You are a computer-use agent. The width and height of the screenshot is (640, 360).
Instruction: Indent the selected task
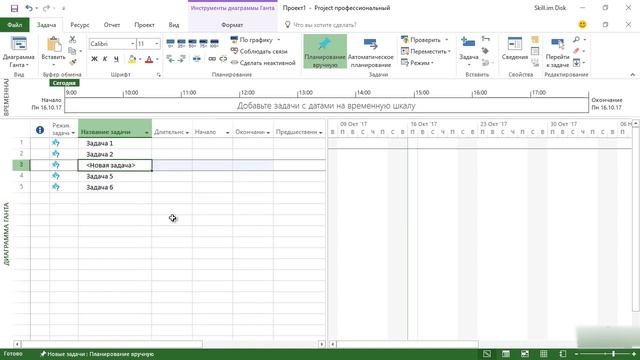[182, 59]
